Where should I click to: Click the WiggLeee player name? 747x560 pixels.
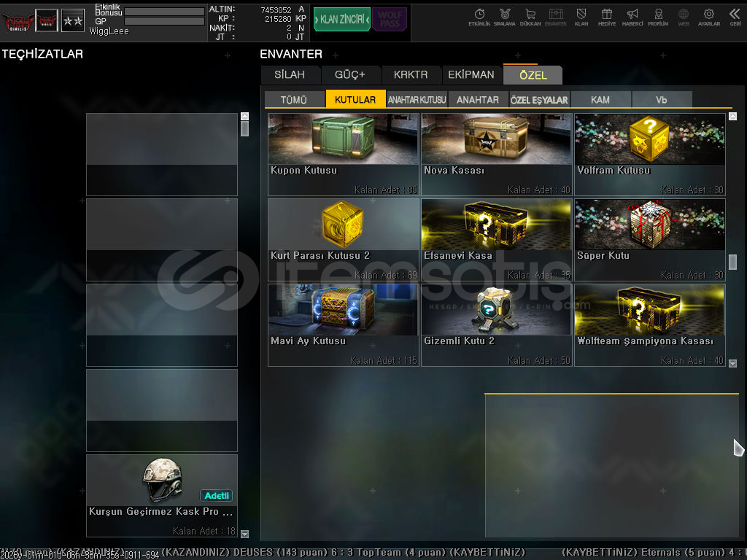[x=109, y=31]
